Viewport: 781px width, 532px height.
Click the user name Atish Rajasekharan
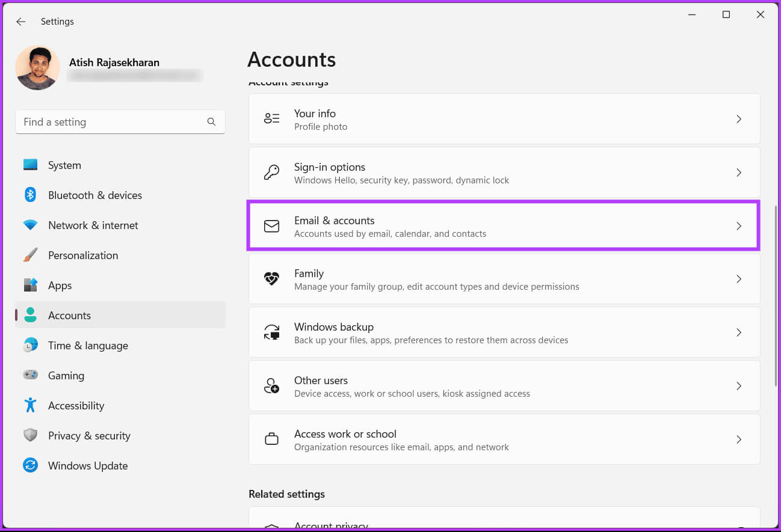pos(114,63)
